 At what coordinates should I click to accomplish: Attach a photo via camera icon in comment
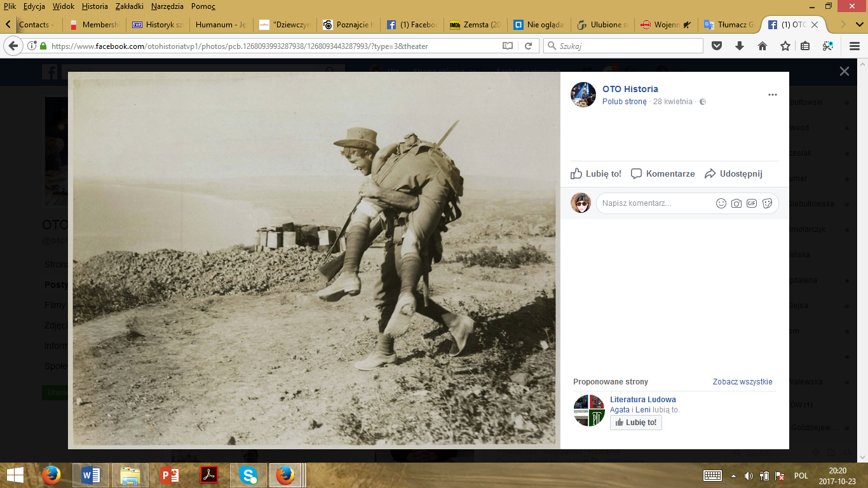[736, 203]
